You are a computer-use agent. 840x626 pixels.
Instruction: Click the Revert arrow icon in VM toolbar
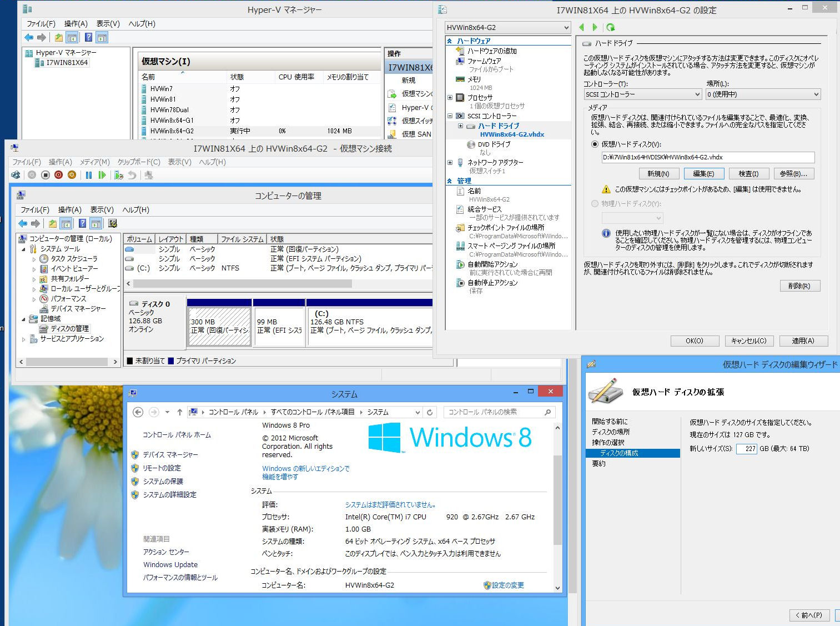point(132,175)
